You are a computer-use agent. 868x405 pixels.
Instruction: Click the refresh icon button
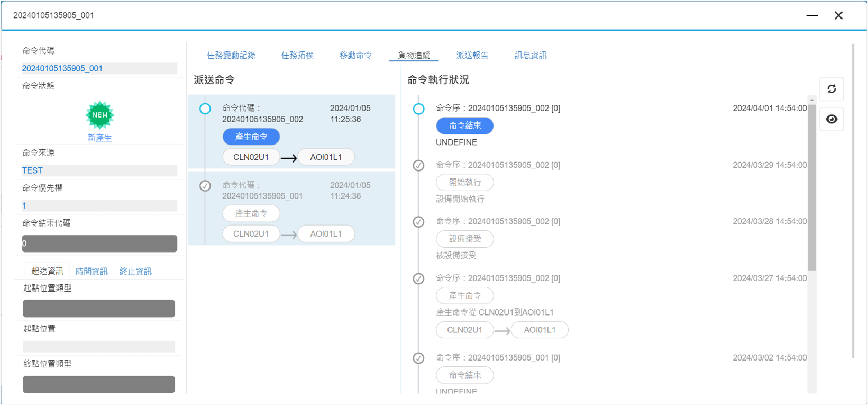click(832, 89)
